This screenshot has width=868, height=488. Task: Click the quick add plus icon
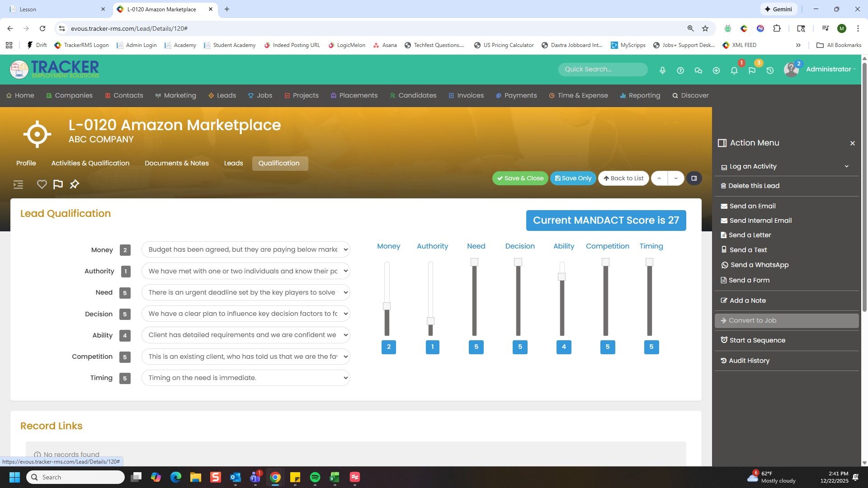pos(716,70)
